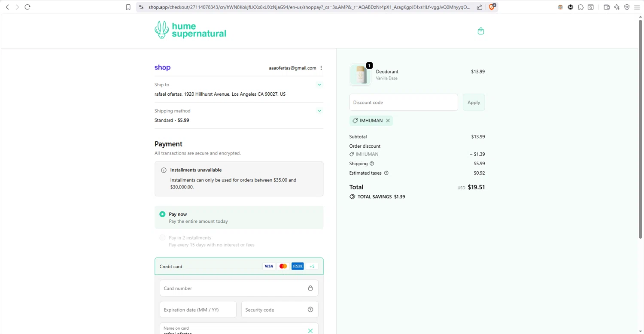The image size is (644, 334).
Task: Click the aaaofertas@gmail.com email
Action: [292, 68]
